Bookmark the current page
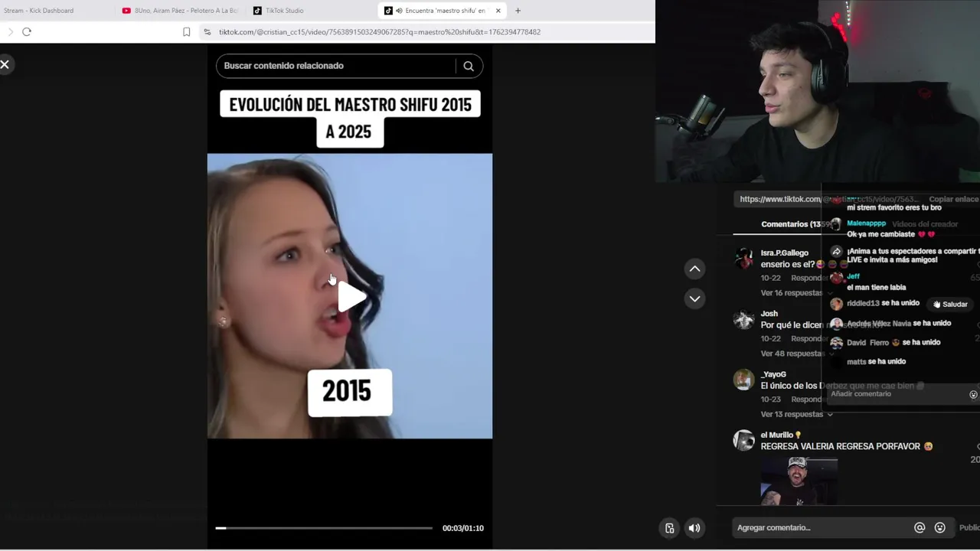This screenshot has height=551, width=980. click(x=186, y=32)
